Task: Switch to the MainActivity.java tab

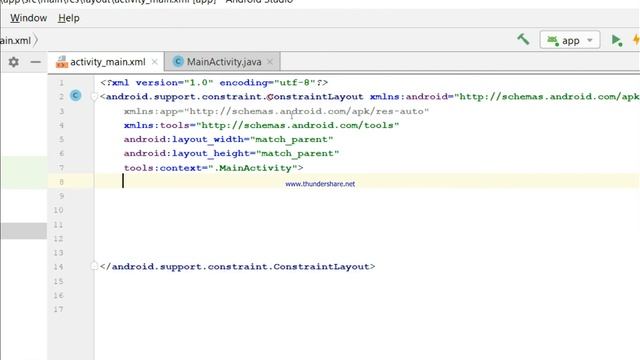Action: pos(223,62)
